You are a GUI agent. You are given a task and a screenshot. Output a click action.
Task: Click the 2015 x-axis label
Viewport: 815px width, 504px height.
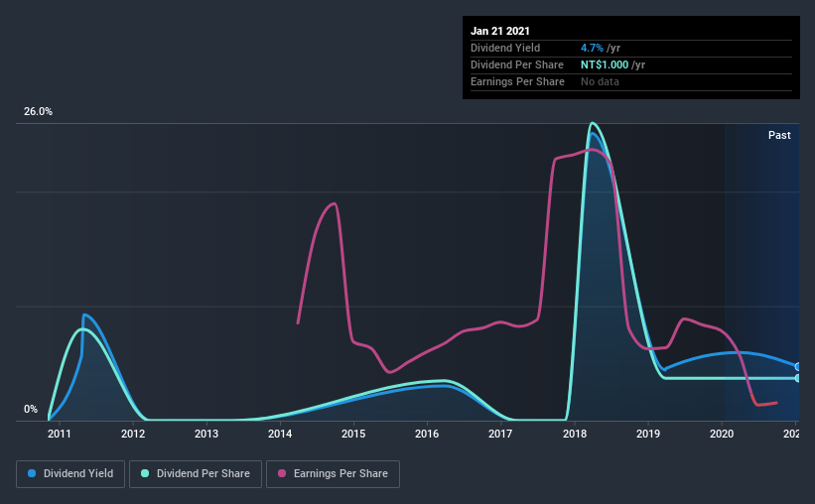coord(353,434)
